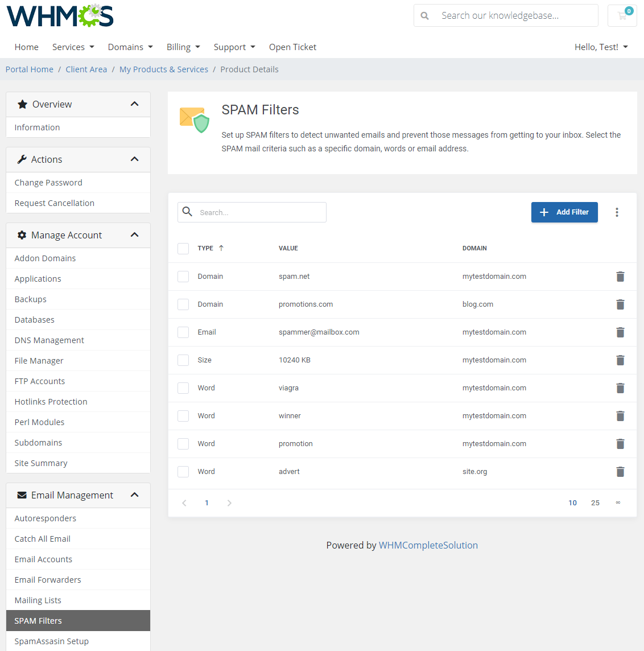Focus the knowledgebase search field
Viewport: 644px width, 651px height.
click(x=506, y=15)
